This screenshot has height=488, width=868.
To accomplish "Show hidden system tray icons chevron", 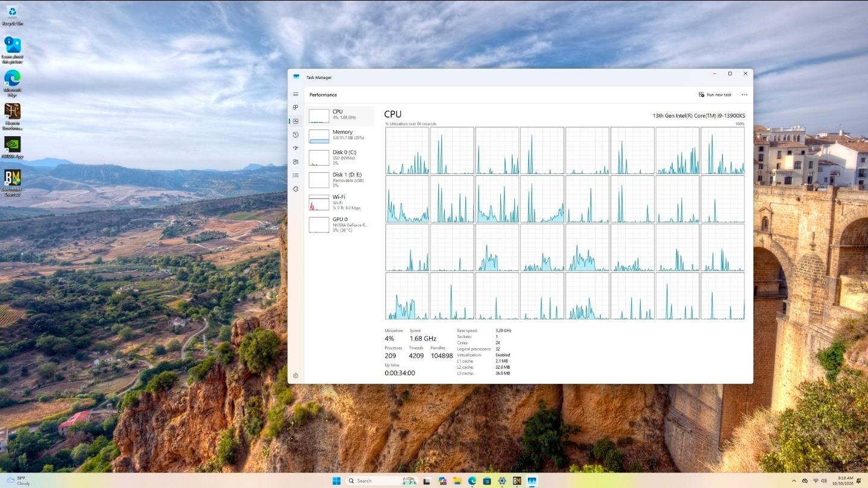I will tap(793, 481).
